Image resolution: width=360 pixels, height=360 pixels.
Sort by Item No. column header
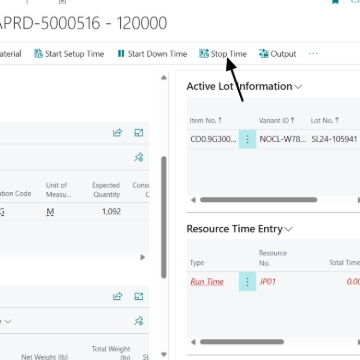coord(206,120)
